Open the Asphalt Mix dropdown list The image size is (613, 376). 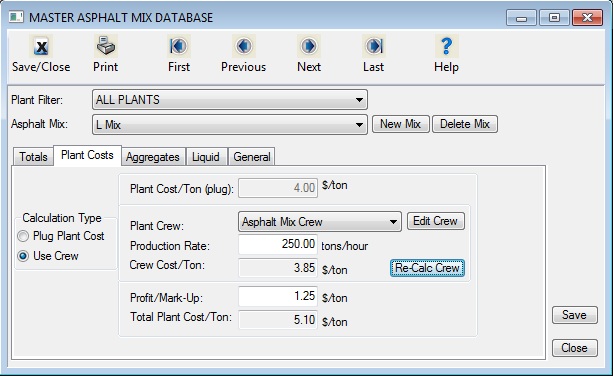pos(230,125)
